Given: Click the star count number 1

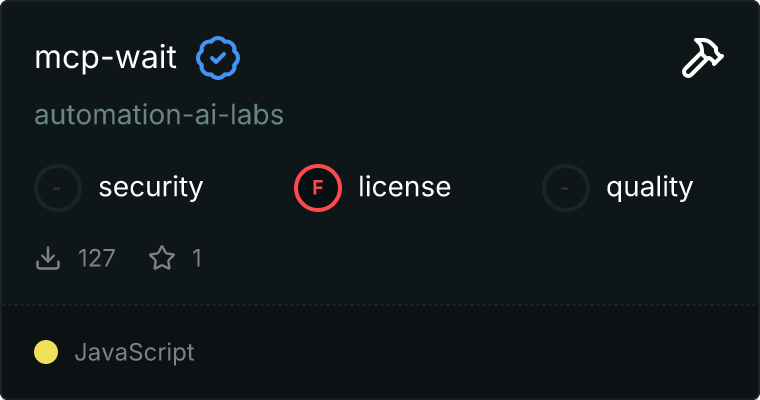Looking at the screenshot, I should (x=197, y=259).
